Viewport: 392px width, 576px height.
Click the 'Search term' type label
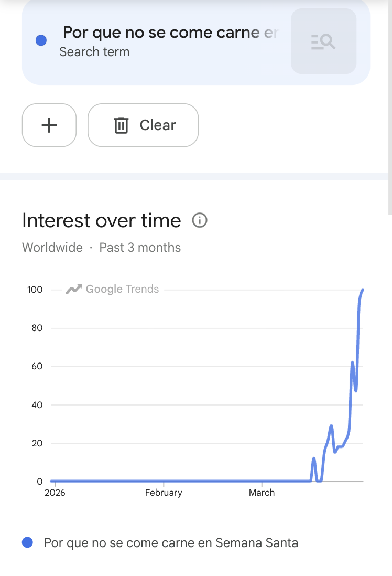[94, 52]
